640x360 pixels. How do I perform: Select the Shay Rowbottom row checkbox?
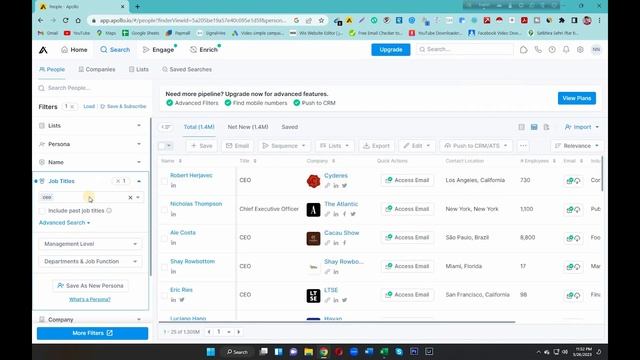click(164, 267)
